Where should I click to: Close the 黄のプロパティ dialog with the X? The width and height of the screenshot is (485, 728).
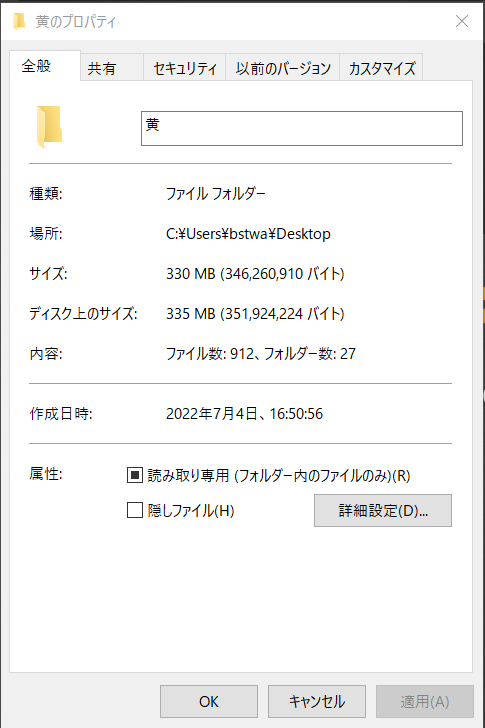click(461, 21)
